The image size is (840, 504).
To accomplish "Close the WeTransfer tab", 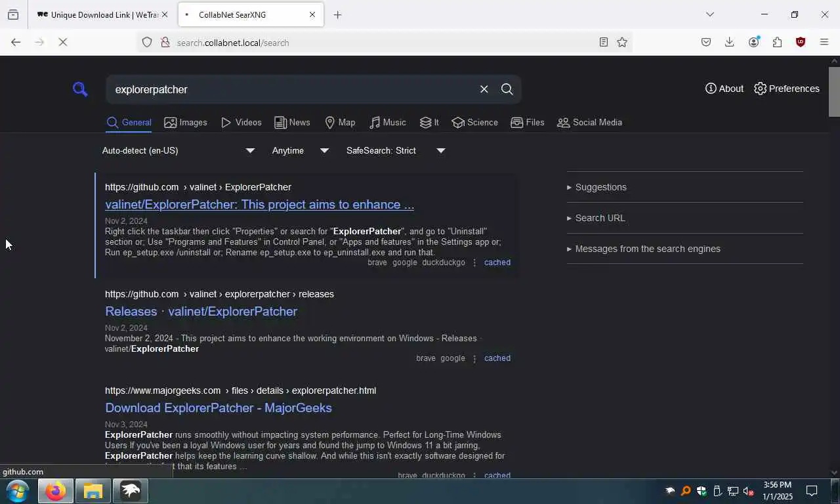I will pyautogui.click(x=165, y=14).
